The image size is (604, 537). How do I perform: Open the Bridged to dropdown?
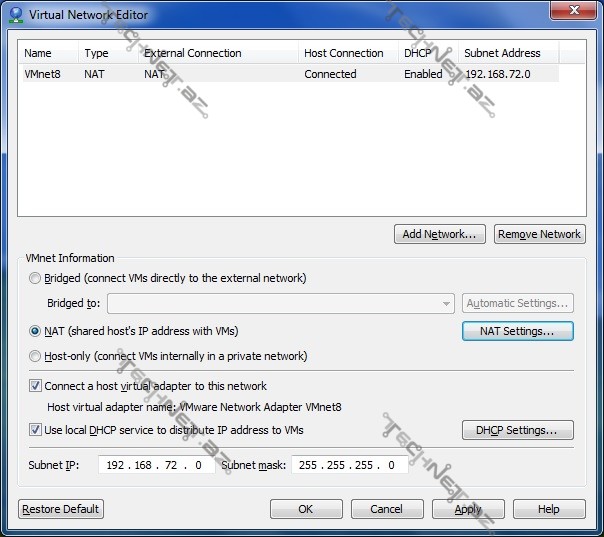click(x=281, y=304)
